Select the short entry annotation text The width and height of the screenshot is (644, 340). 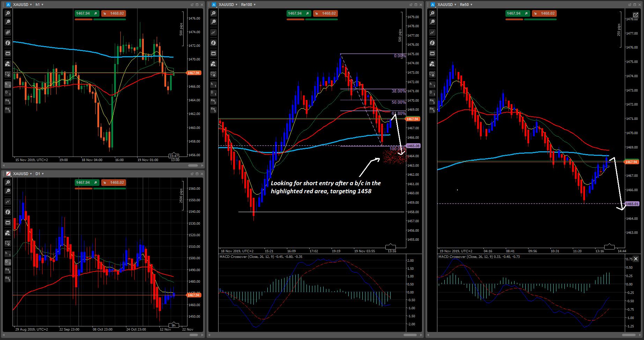[x=326, y=187]
